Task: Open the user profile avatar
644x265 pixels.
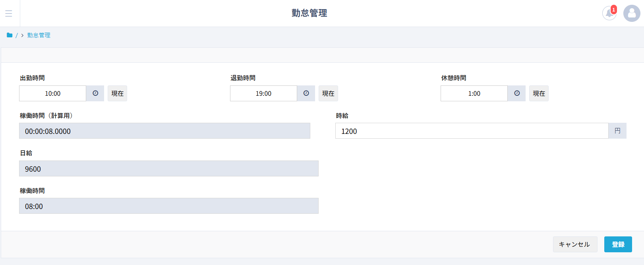Action: 631,13
